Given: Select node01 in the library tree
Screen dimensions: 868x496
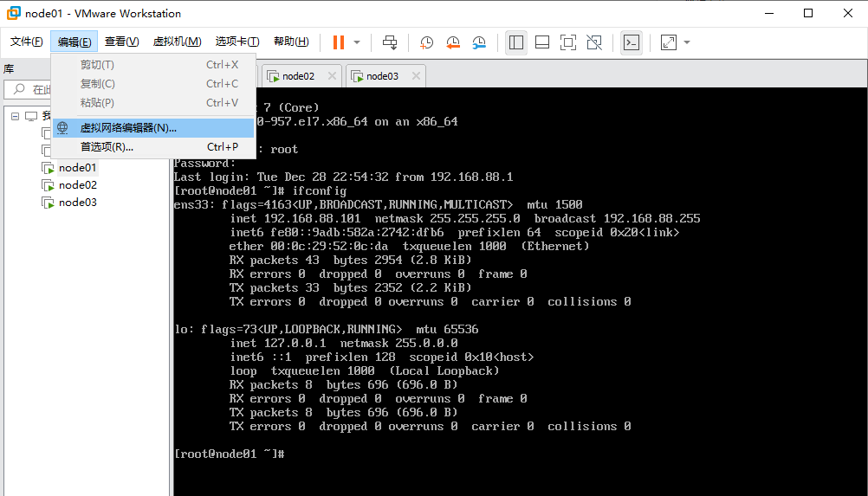Looking at the screenshot, I should [77, 168].
